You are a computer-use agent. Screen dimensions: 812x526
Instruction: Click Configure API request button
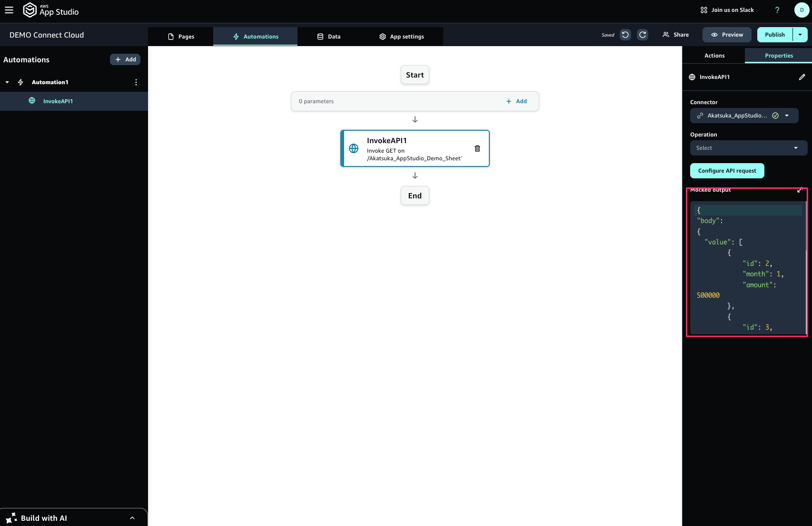[727, 171]
